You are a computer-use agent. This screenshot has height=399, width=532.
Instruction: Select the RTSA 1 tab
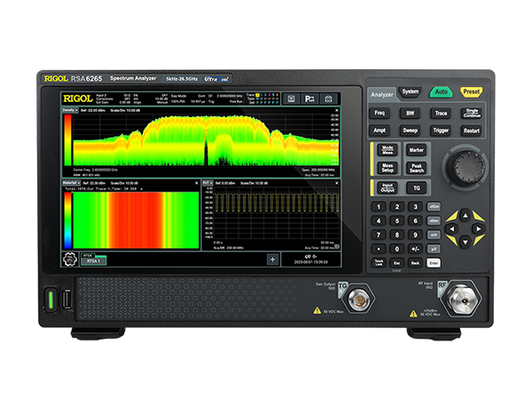94,260
